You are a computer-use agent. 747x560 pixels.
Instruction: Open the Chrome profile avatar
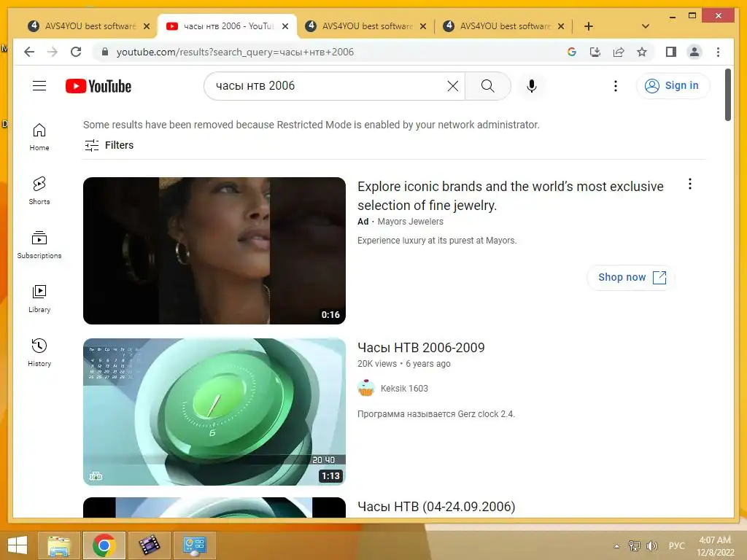[x=694, y=52]
